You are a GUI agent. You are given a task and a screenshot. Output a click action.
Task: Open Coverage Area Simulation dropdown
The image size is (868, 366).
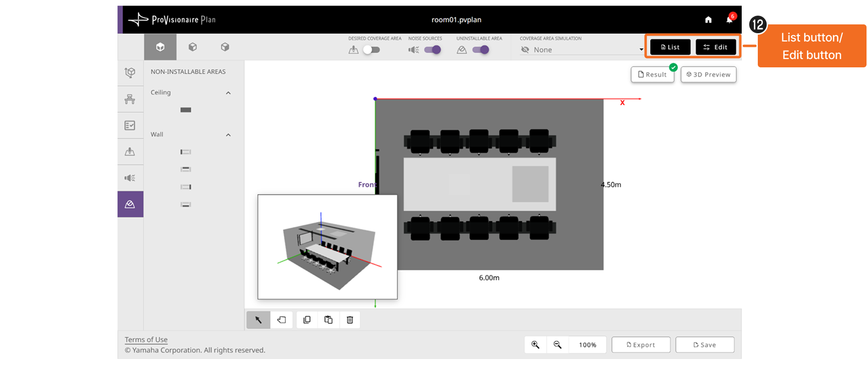(x=582, y=50)
